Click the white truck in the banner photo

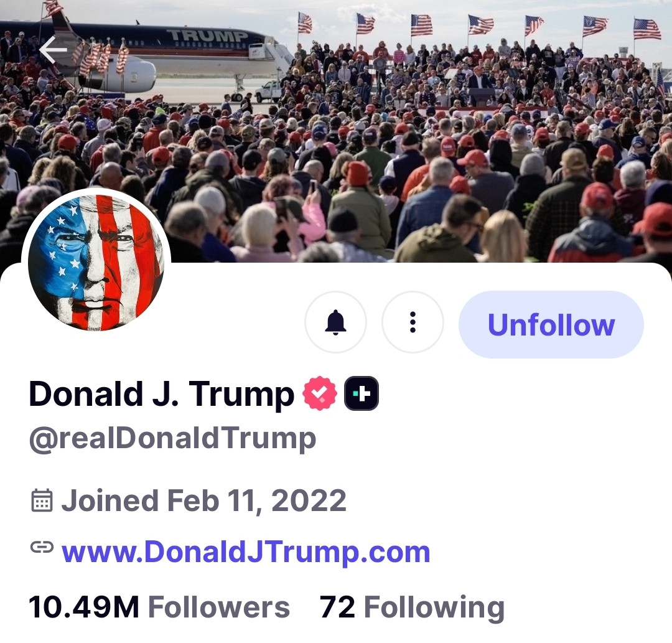[269, 92]
